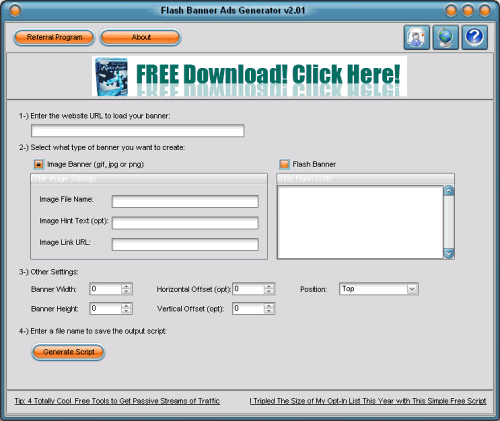Click the FREE Download banner box image
The height and width of the screenshot is (421, 500).
pyautogui.click(x=112, y=77)
